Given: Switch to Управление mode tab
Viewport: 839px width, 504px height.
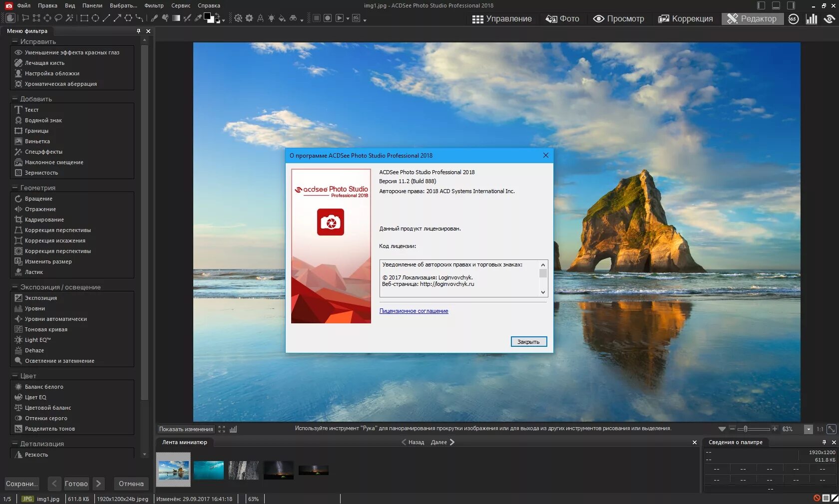Looking at the screenshot, I should point(502,18).
